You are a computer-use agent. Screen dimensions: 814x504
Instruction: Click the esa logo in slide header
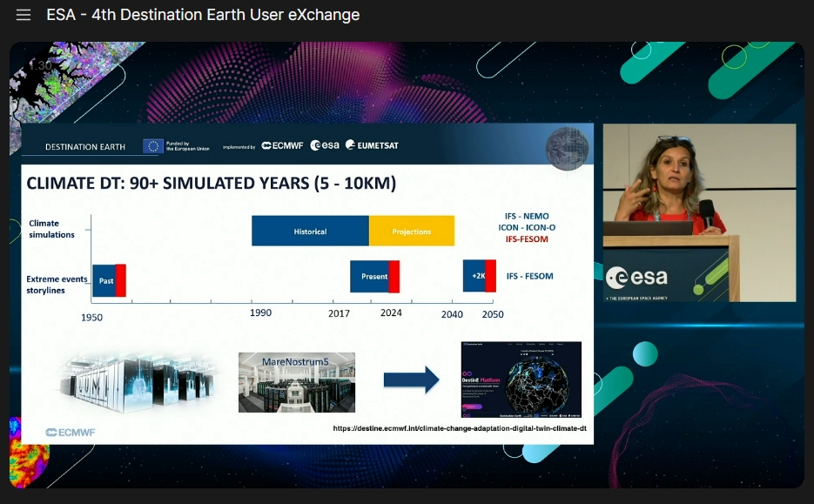(325, 146)
